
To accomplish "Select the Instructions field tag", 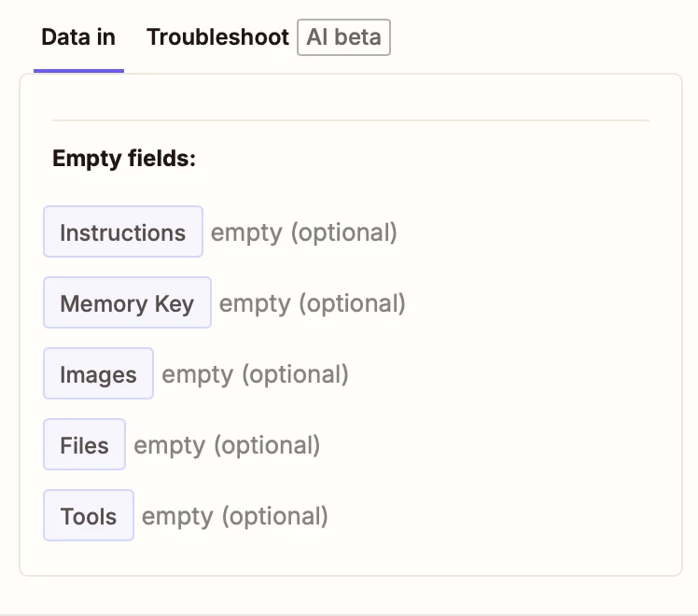I will (x=123, y=231).
